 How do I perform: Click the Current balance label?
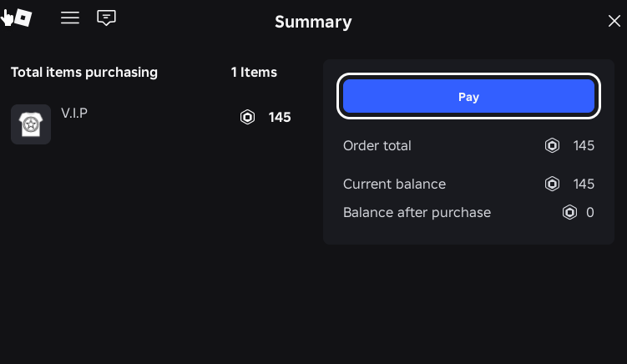pyautogui.click(x=394, y=184)
